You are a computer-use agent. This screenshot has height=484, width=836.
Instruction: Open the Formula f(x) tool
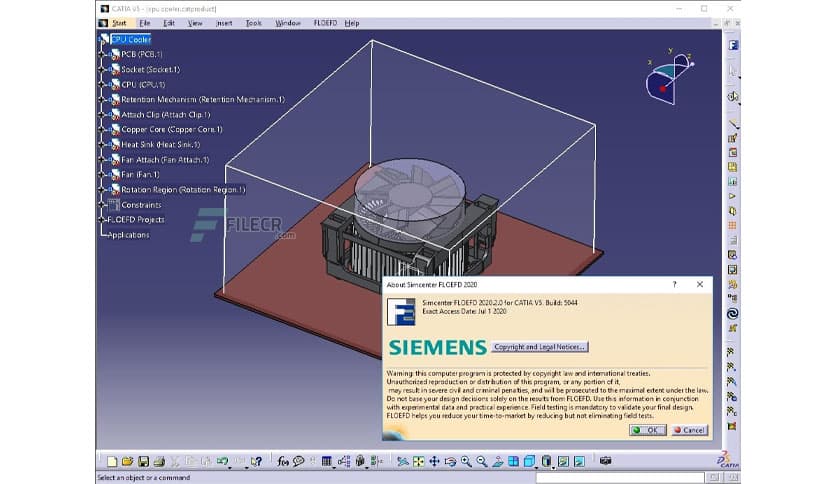[283, 461]
